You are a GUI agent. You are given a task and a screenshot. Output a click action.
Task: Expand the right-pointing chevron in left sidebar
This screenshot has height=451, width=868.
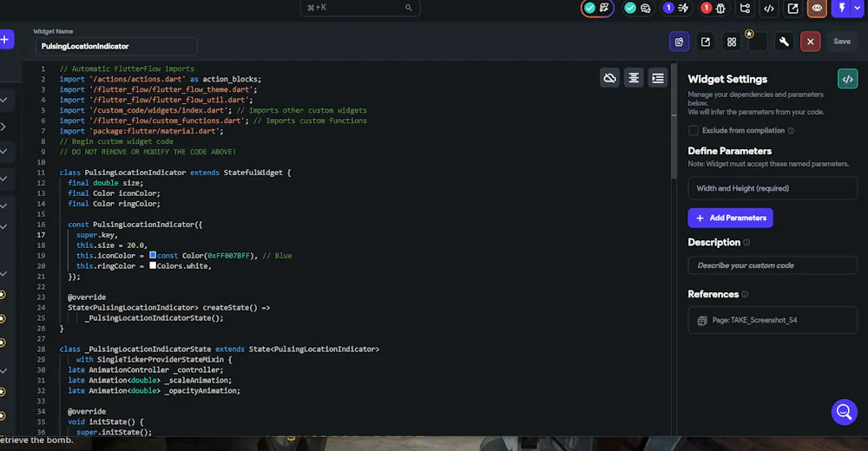(x=3, y=127)
